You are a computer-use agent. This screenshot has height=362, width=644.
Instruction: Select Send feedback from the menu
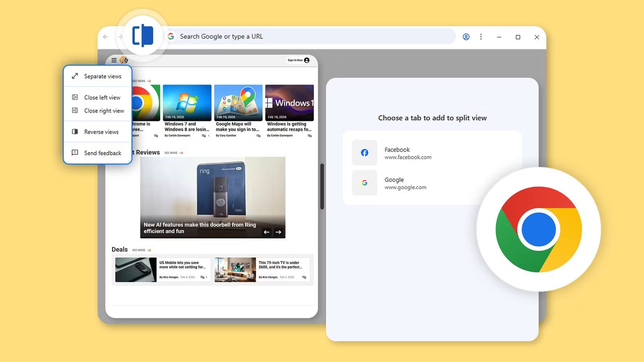tap(102, 153)
